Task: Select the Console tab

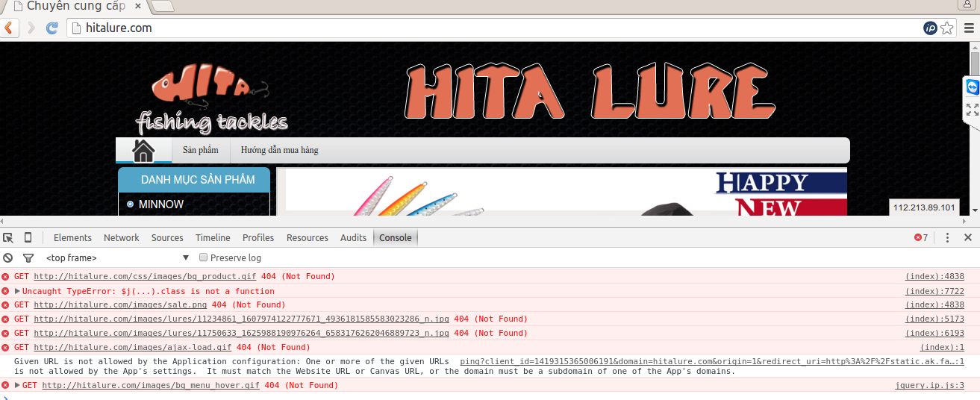Action: [x=396, y=237]
